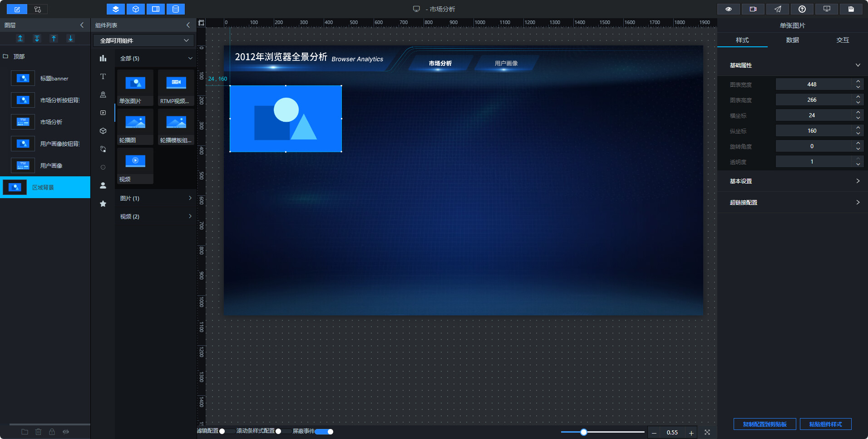This screenshot has width=868, height=439.
Task: Click the save disk icon at top right
Action: 851,9
